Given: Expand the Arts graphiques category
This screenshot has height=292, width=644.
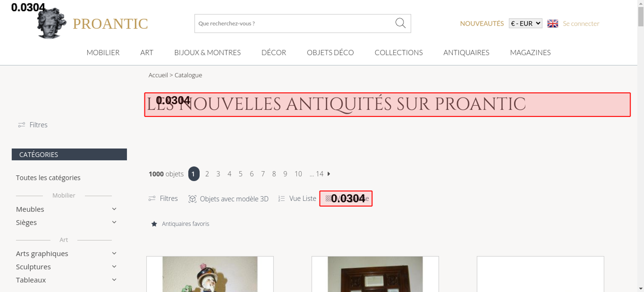Looking at the screenshot, I should tap(114, 253).
